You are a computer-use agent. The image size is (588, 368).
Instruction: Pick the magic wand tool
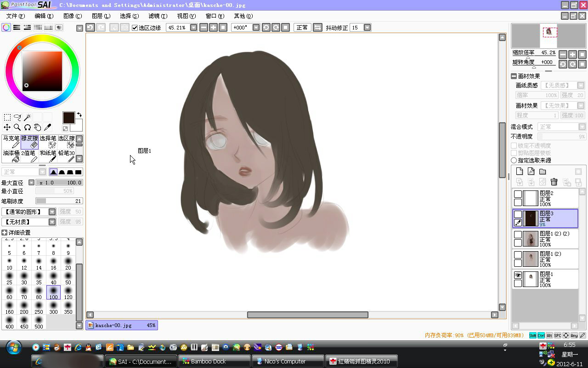28,117
